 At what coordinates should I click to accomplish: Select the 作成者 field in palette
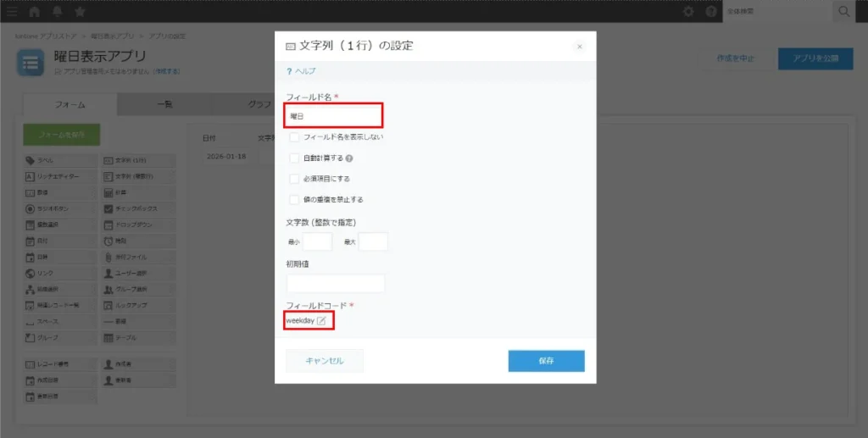click(x=139, y=364)
